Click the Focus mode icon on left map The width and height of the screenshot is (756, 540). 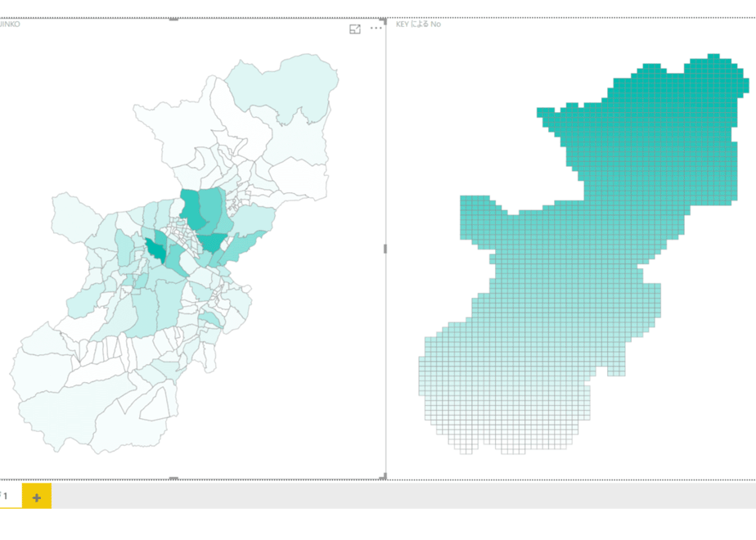pos(355,29)
